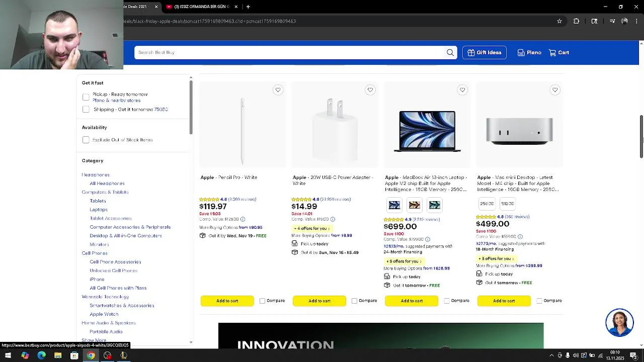
Task: Save the 20W USB-C Power Adapter with heart icon
Action: 370,90
